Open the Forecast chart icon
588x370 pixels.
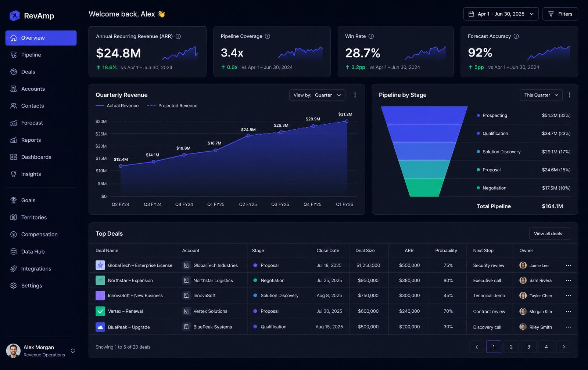pyautogui.click(x=14, y=123)
